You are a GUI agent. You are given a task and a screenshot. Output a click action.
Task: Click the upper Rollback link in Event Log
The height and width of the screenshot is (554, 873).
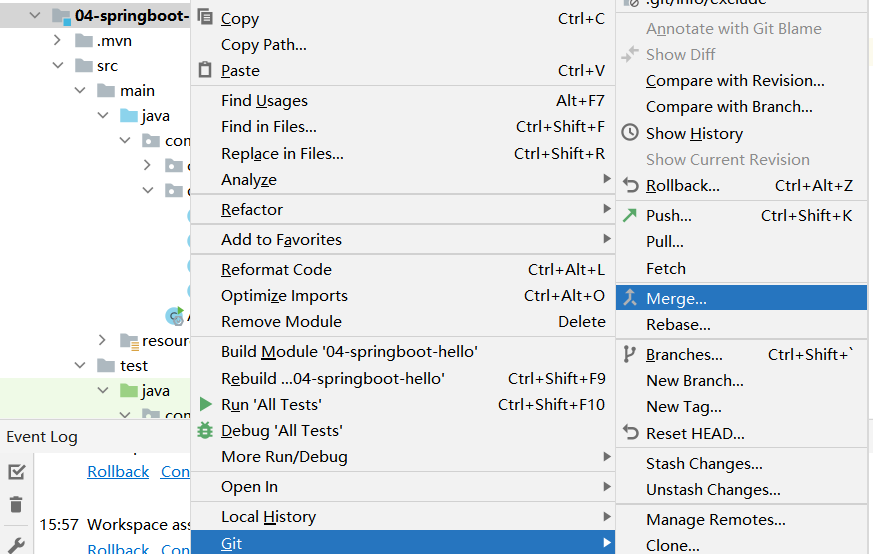pos(118,472)
